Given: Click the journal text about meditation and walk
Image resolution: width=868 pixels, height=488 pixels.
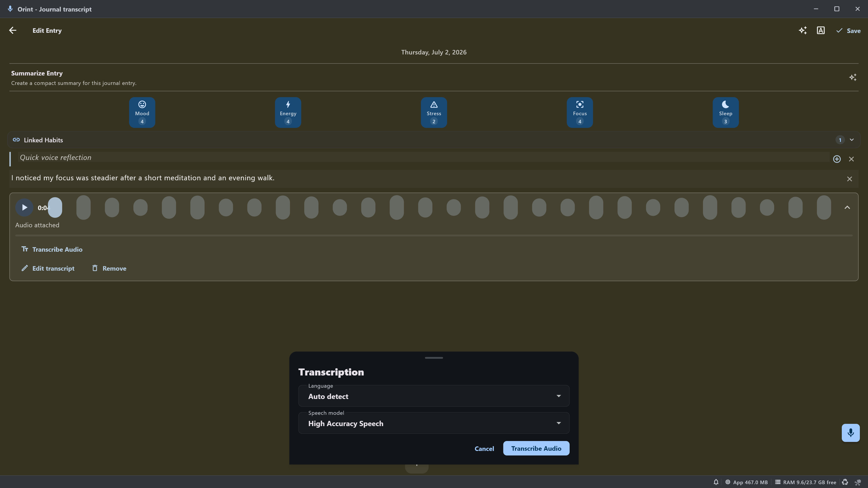Looking at the screenshot, I should click(x=143, y=178).
